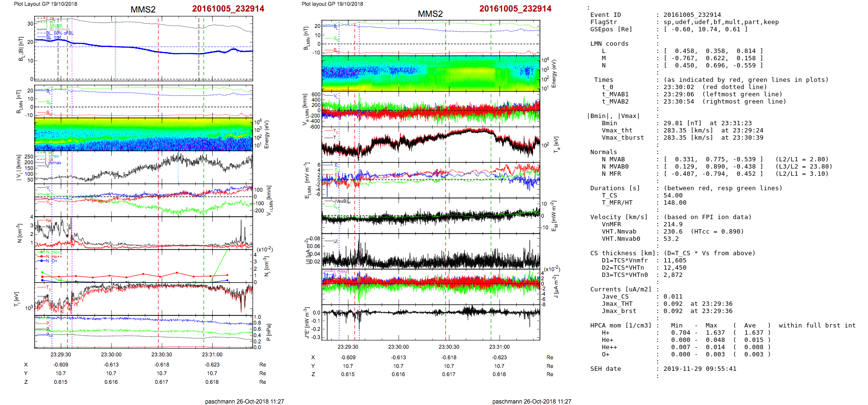Click the 'HPCA mom [1/cm3]' heading
This screenshot has width=868, height=405.
[621, 326]
